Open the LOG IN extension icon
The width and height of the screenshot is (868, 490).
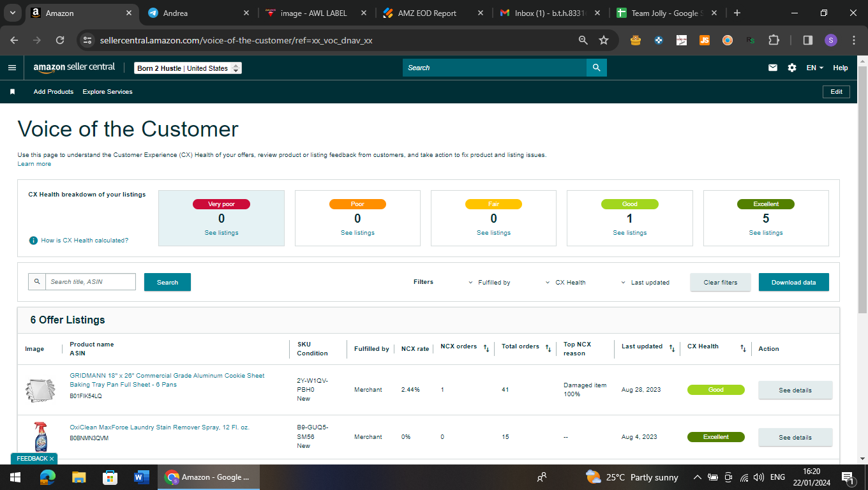click(x=682, y=40)
